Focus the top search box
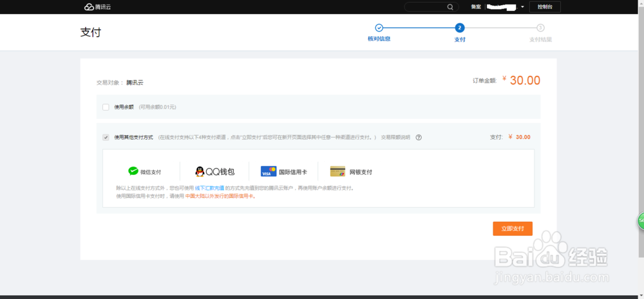 click(x=431, y=7)
